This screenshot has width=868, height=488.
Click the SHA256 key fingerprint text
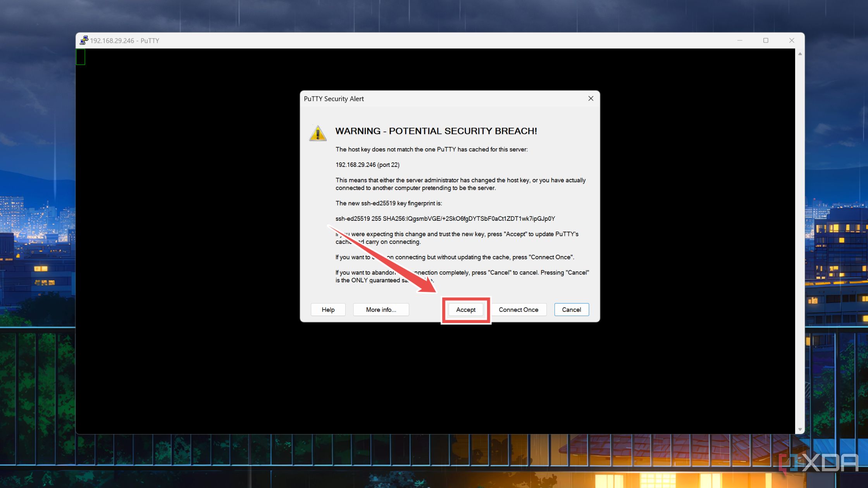tap(445, 218)
